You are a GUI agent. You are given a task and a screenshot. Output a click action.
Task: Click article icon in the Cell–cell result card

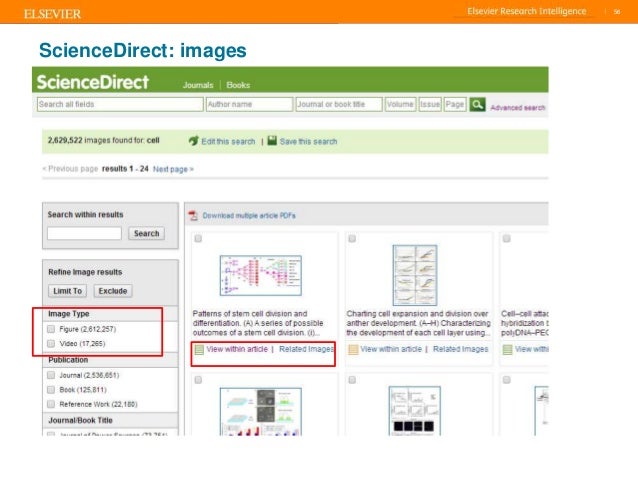coord(507,350)
